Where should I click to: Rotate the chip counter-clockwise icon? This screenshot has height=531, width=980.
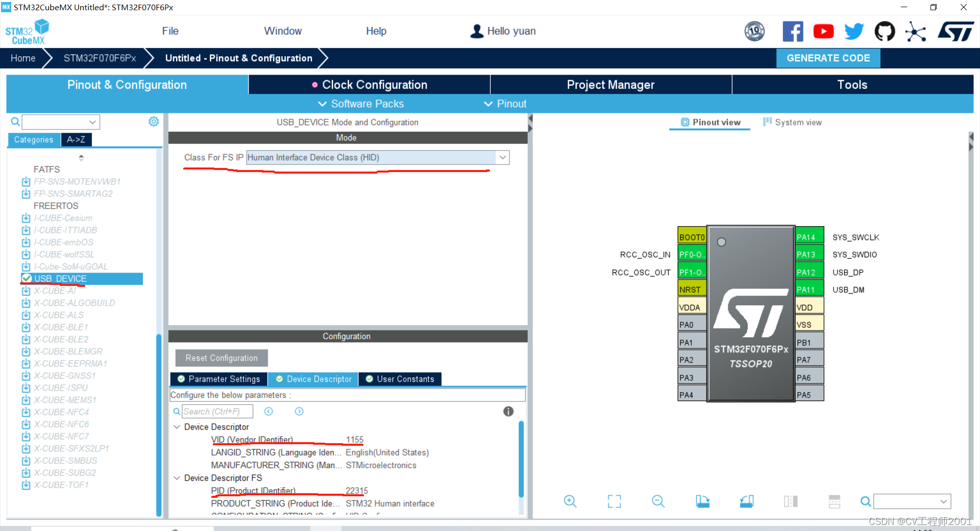(x=747, y=501)
